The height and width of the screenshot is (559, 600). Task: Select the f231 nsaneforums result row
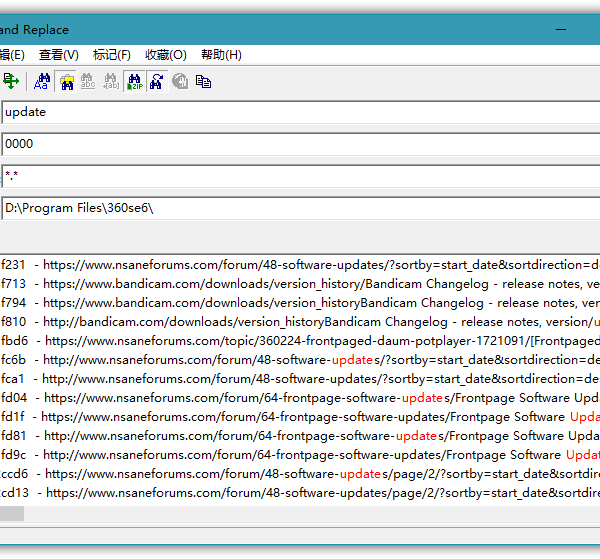tap(300, 265)
